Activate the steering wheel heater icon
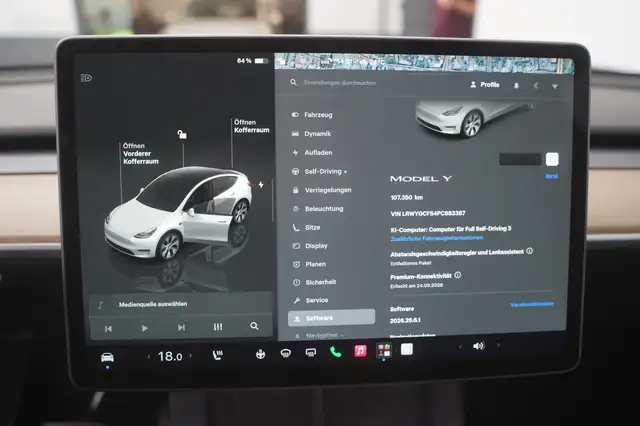Screen dimensions: 640x426 (260, 354)
